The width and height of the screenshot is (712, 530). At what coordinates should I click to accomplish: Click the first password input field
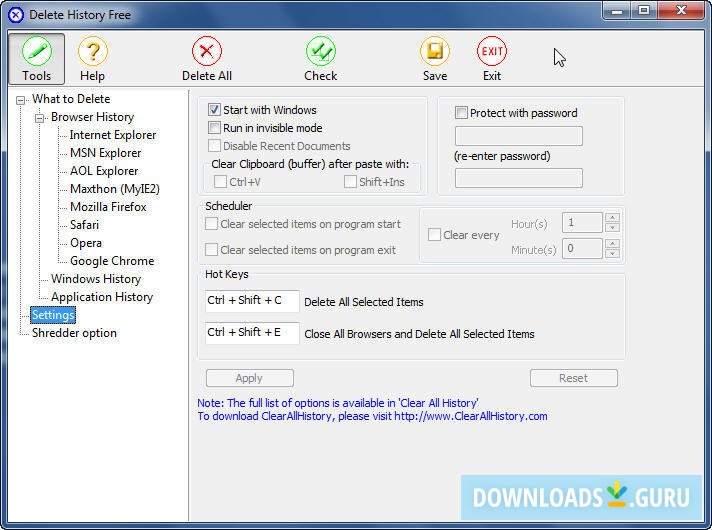pos(519,136)
